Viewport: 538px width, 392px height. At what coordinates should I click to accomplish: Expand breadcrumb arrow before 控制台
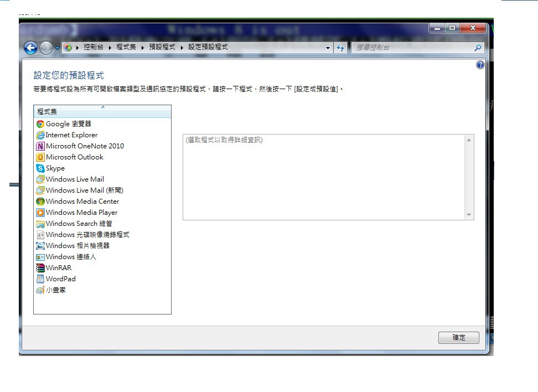(77, 48)
